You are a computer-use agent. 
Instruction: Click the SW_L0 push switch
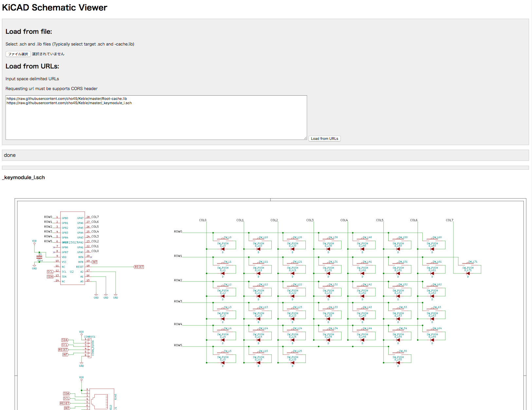[223, 239]
